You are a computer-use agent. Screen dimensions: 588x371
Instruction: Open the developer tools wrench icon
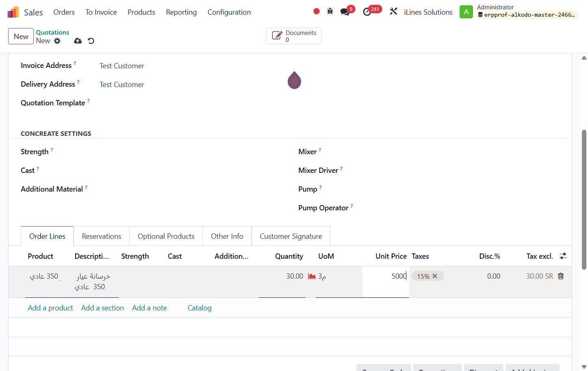coord(393,11)
